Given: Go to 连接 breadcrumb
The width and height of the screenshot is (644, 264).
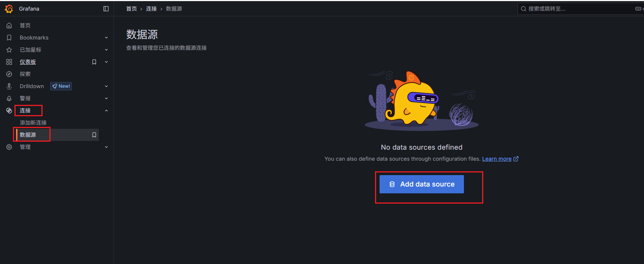Looking at the screenshot, I should tap(151, 9).
